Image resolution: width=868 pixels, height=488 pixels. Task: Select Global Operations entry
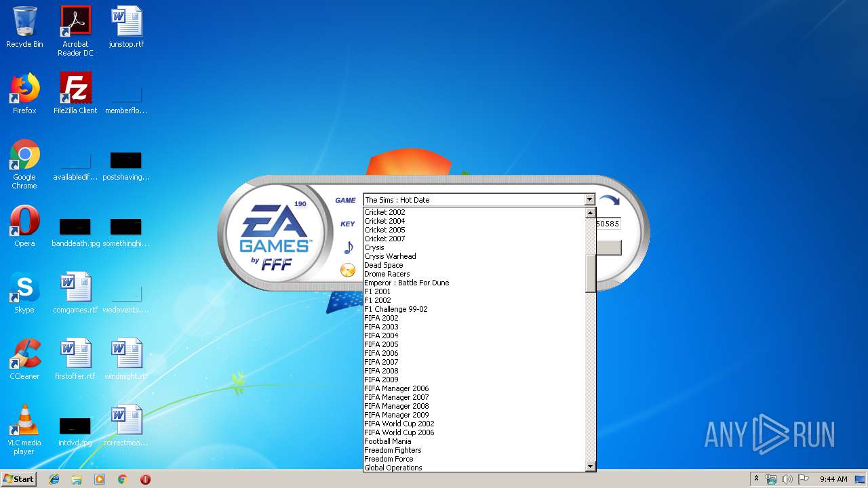[393, 468]
